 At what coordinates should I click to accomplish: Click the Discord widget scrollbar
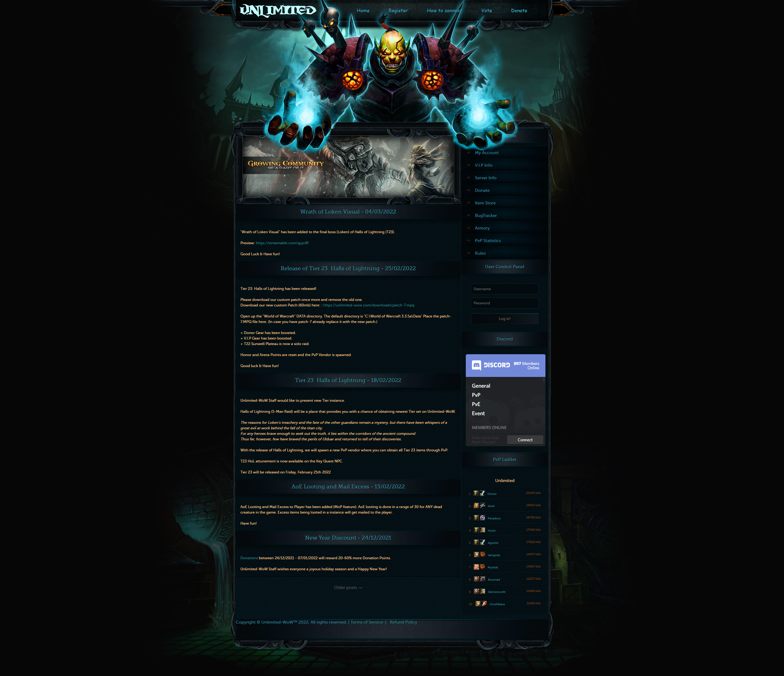point(544,379)
